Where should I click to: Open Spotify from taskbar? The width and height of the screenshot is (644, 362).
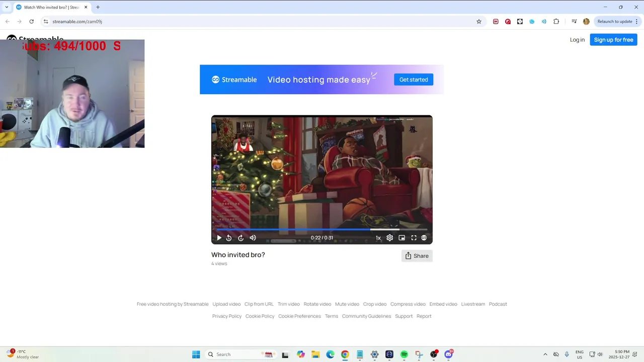tap(404, 354)
